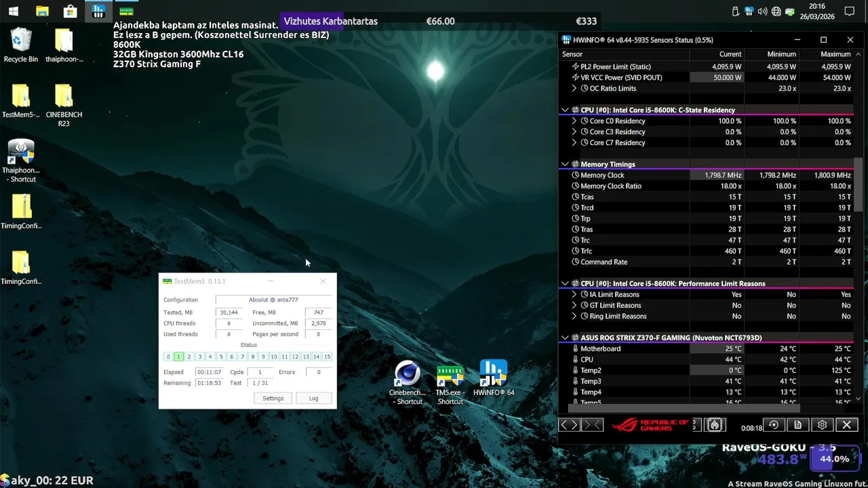Click the HWiNFO tray icon
868x488 pixels.
click(x=749, y=12)
